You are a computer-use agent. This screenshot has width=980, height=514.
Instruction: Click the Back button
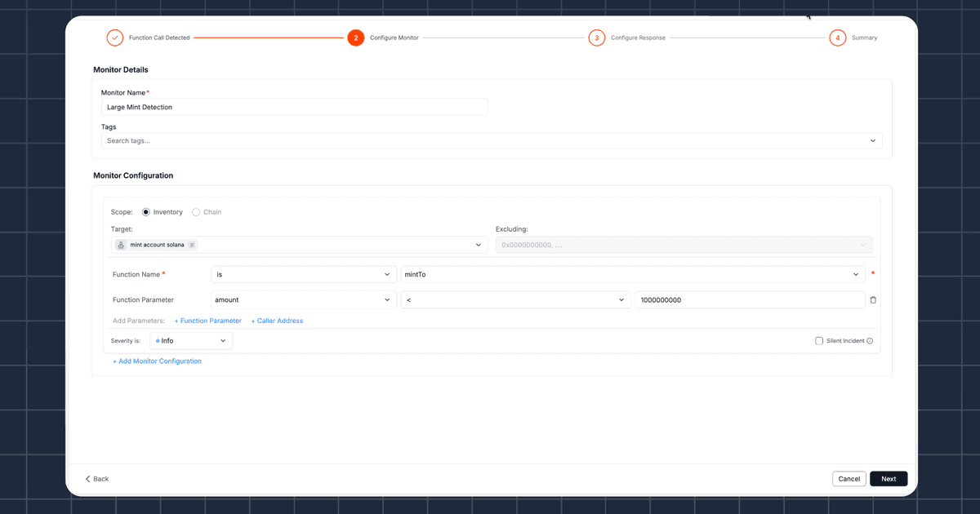97,479
